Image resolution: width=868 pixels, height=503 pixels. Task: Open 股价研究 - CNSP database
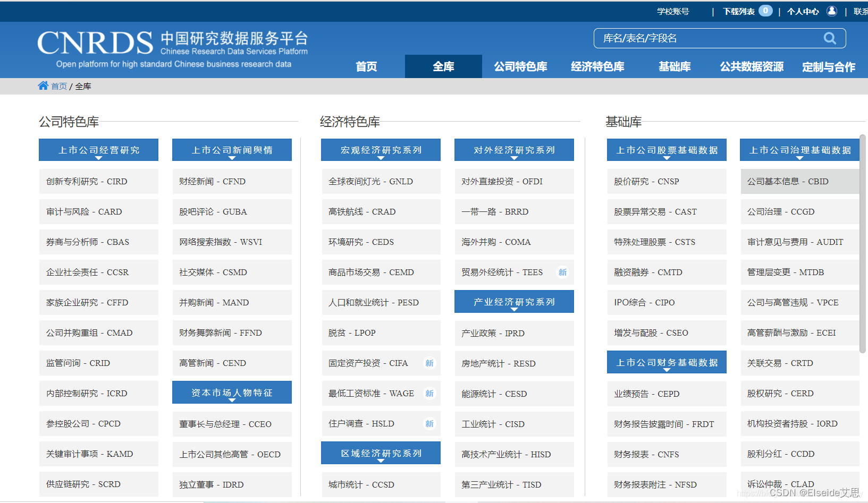(667, 181)
